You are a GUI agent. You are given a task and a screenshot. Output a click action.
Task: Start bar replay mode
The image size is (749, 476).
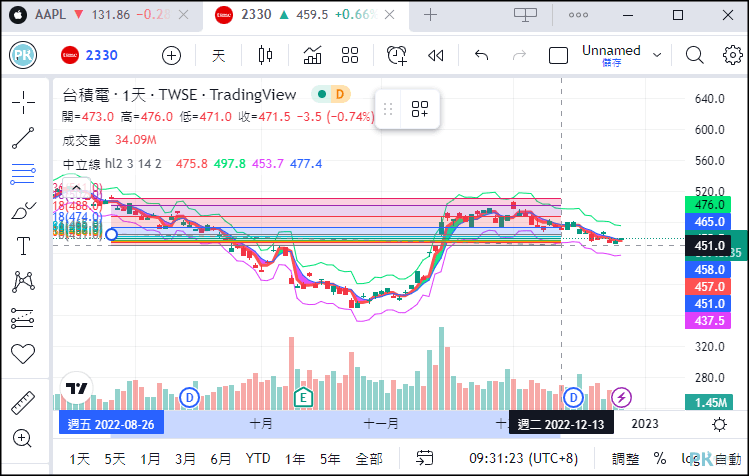(x=435, y=56)
